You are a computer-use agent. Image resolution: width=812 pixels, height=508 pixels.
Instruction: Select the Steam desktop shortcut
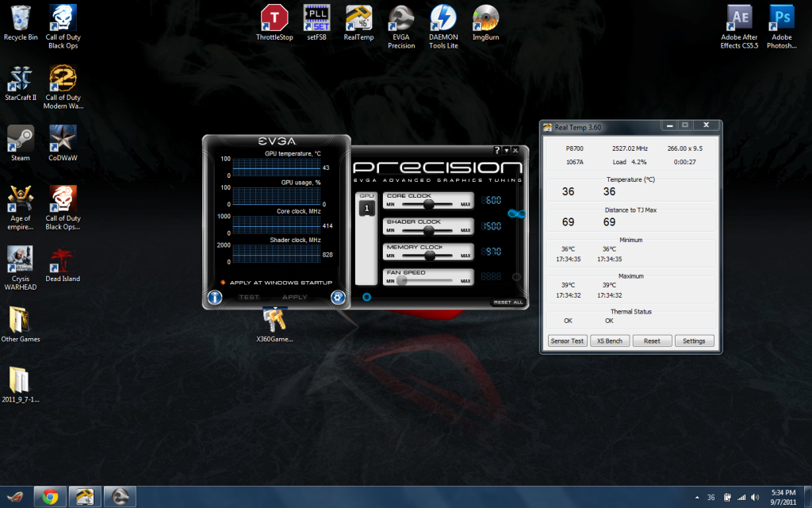coord(21,143)
